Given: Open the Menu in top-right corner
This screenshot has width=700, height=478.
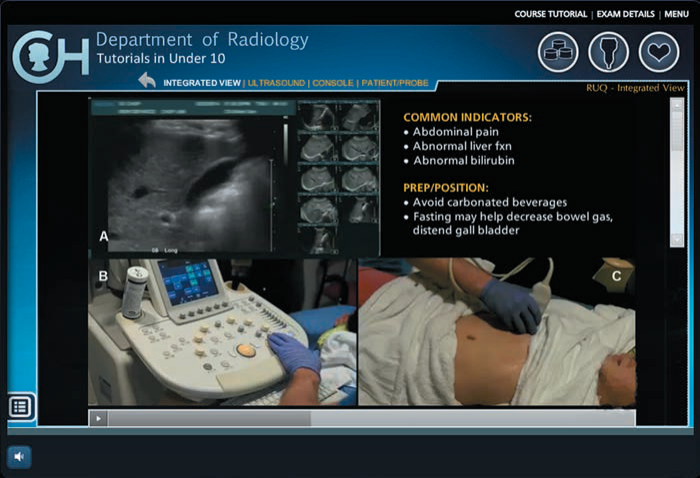Looking at the screenshot, I should pos(676,14).
